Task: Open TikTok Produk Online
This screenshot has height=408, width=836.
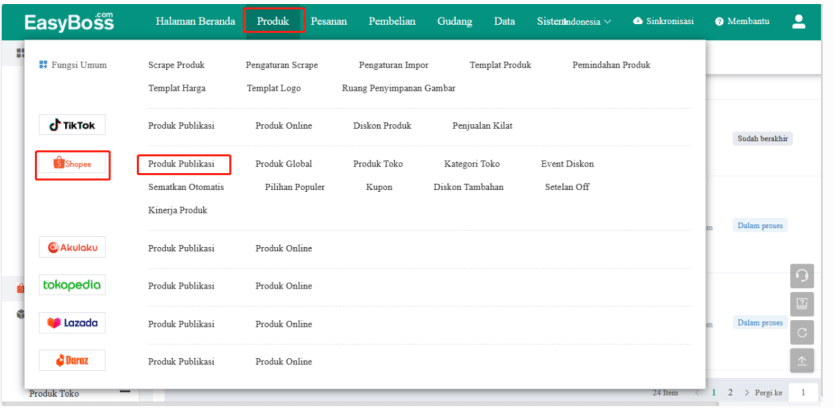Action: [284, 126]
